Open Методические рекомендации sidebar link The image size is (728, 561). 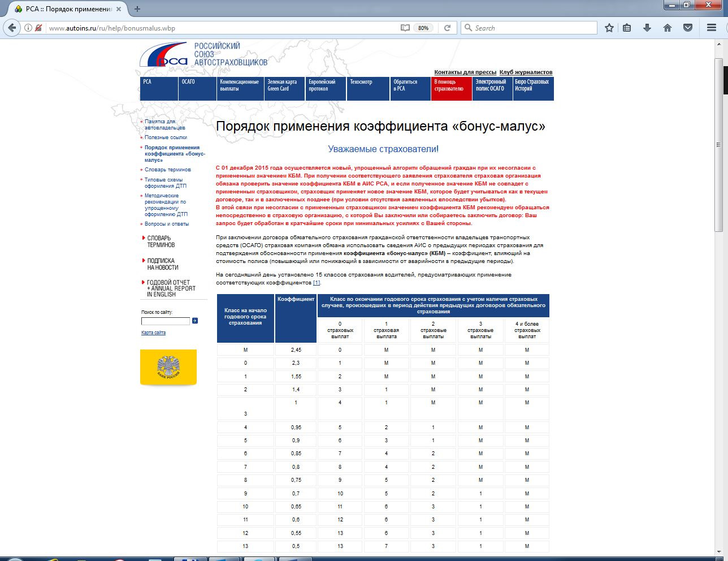pyautogui.click(x=166, y=205)
